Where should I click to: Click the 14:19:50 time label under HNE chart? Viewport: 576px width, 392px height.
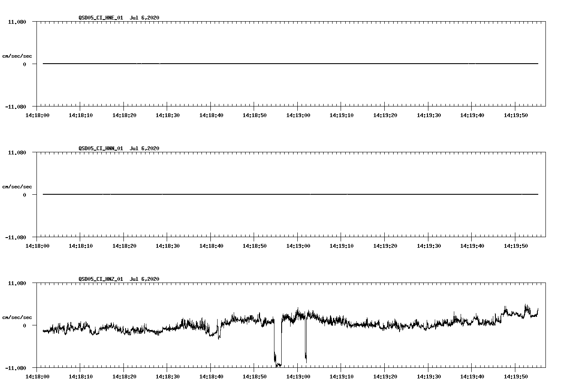click(x=515, y=115)
